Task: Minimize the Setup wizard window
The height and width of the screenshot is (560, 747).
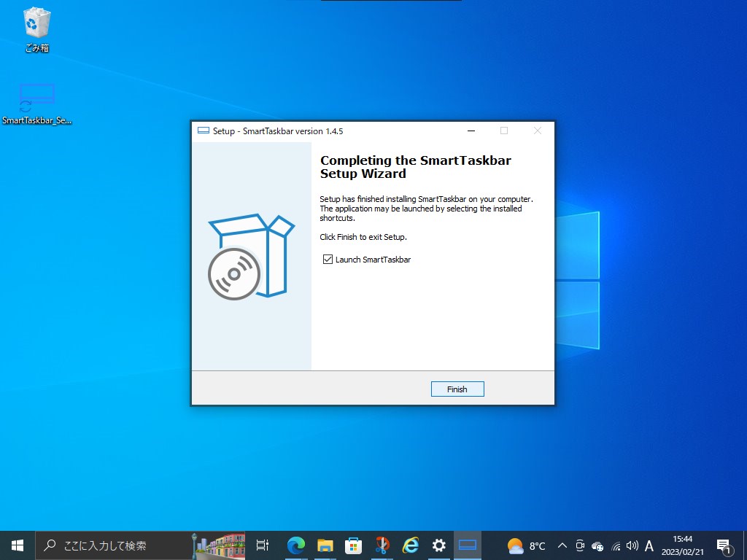Action: point(471,131)
